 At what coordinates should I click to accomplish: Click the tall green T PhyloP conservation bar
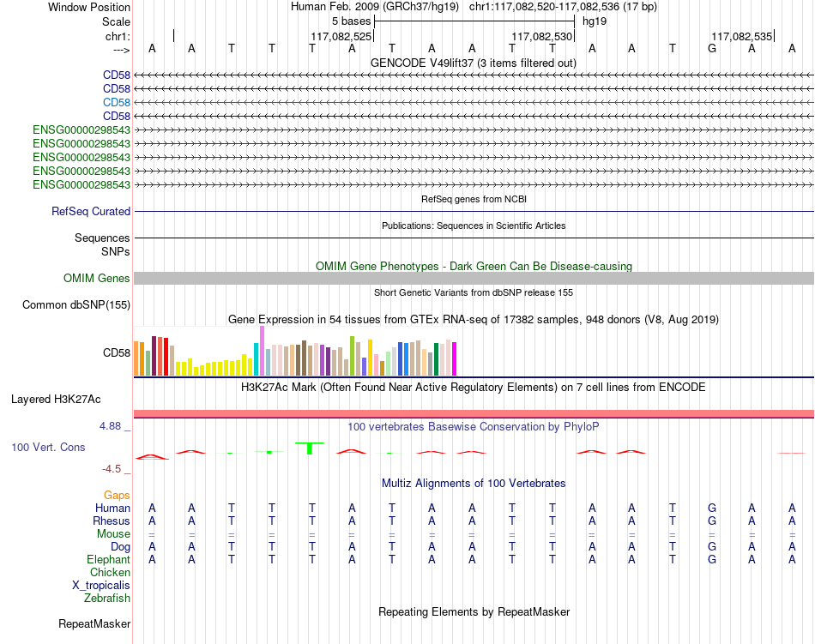[310, 448]
